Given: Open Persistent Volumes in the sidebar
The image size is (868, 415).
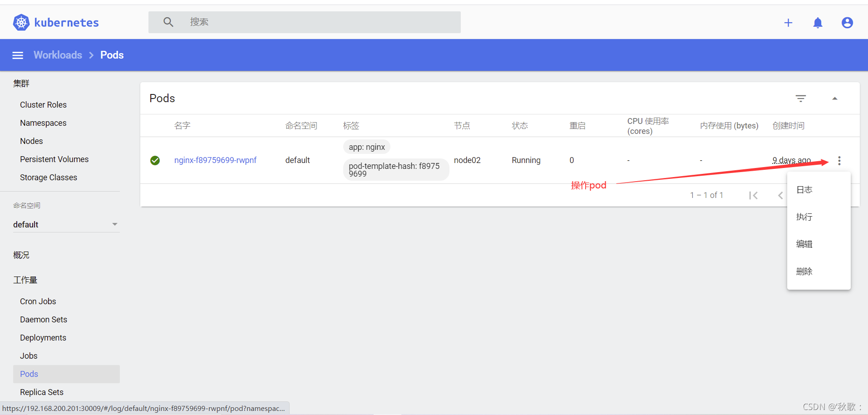Looking at the screenshot, I should click(x=54, y=159).
